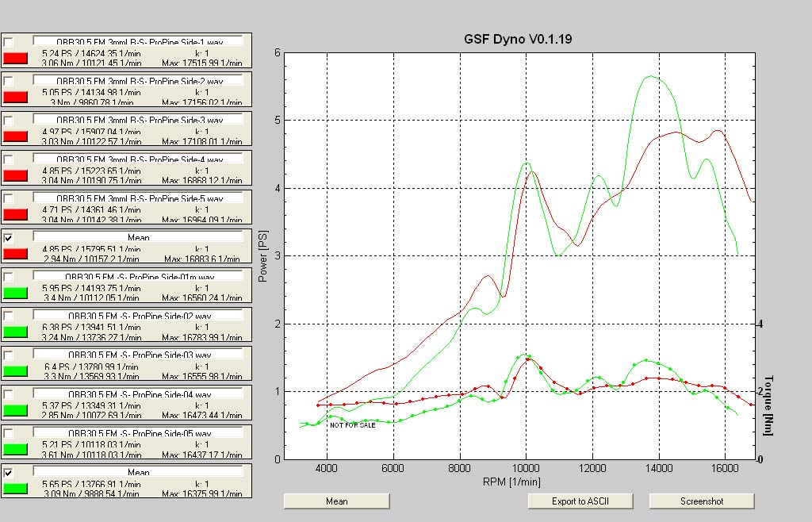Viewport: 812px width, 522px height.
Task: Edit name field of ProPipe Side-3 run
Action: pyautogui.click(x=138, y=120)
